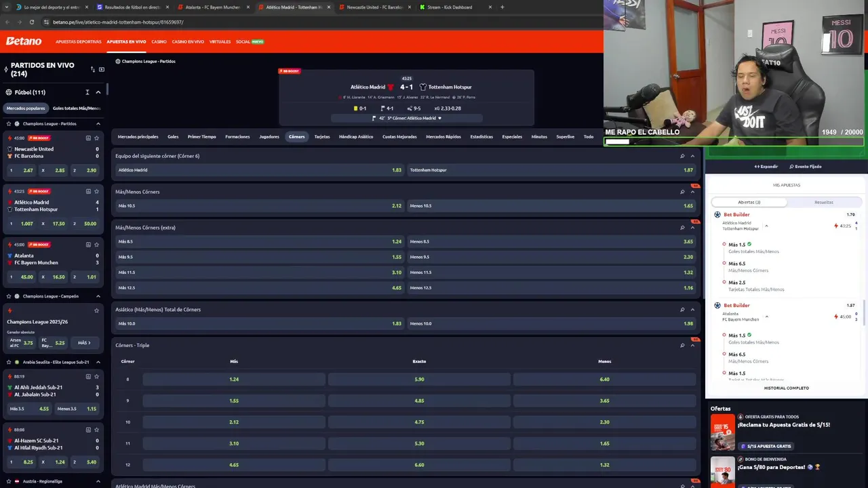Favorite the Champions League - Partidos league

coord(9,123)
